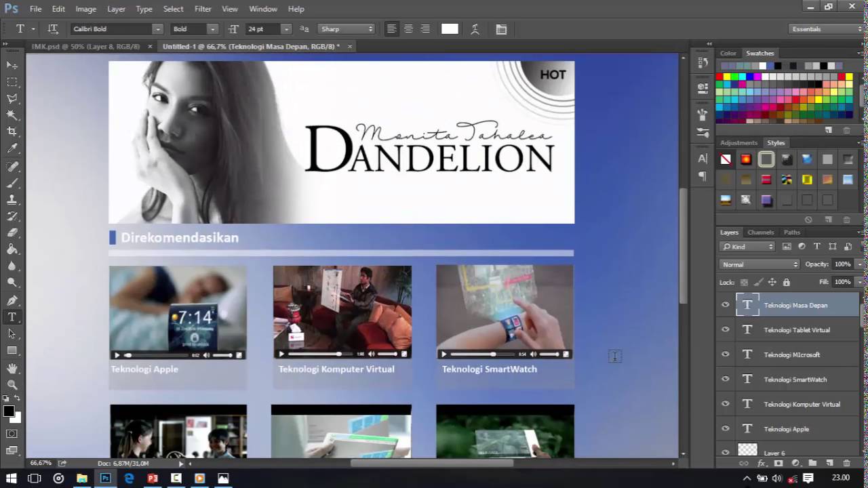The image size is (868, 488).
Task: Pick the Zoom tool
Action: [x=12, y=385]
